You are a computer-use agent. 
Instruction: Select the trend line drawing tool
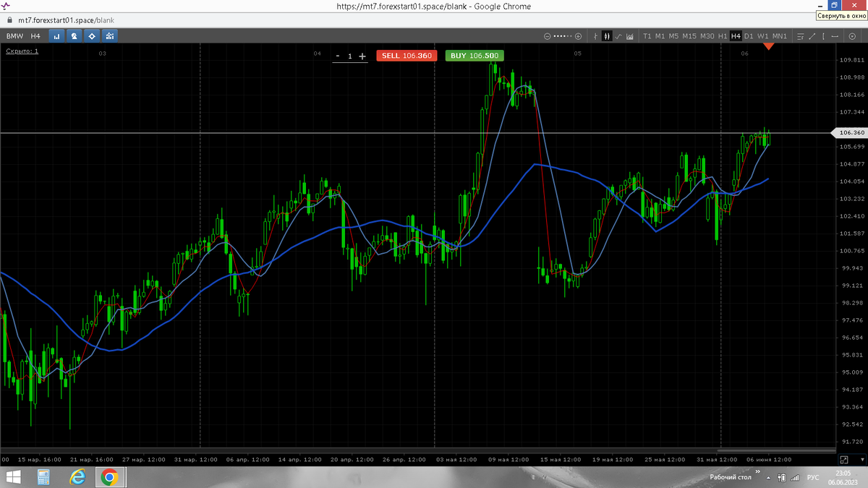click(x=812, y=36)
